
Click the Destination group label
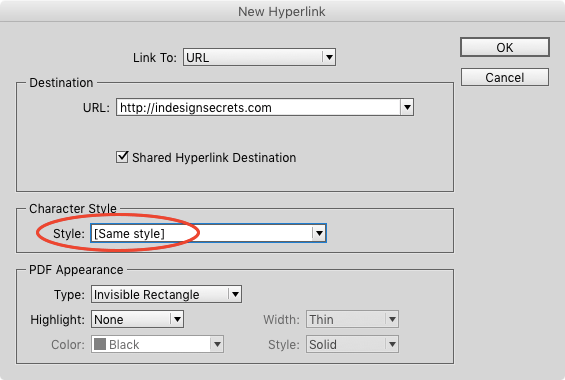coord(61,83)
